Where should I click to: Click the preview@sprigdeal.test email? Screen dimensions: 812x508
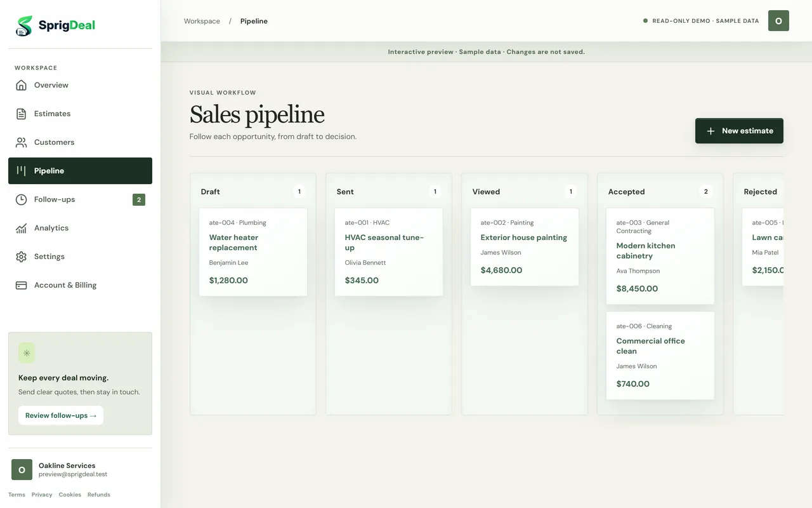tap(73, 474)
